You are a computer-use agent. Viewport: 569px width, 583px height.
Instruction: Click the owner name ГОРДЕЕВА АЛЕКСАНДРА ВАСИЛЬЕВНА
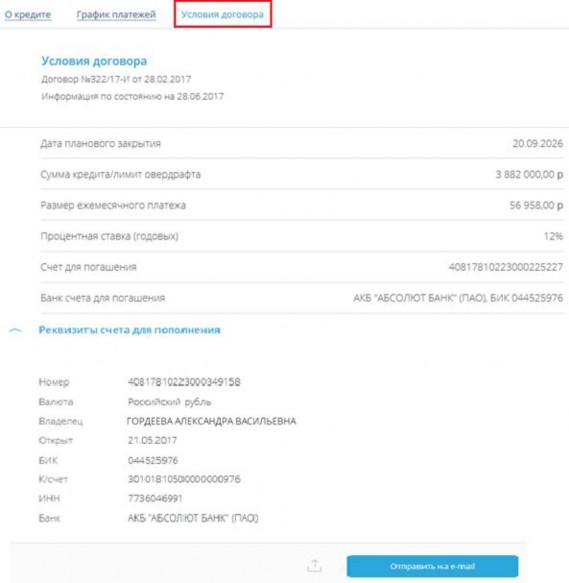[x=212, y=421]
